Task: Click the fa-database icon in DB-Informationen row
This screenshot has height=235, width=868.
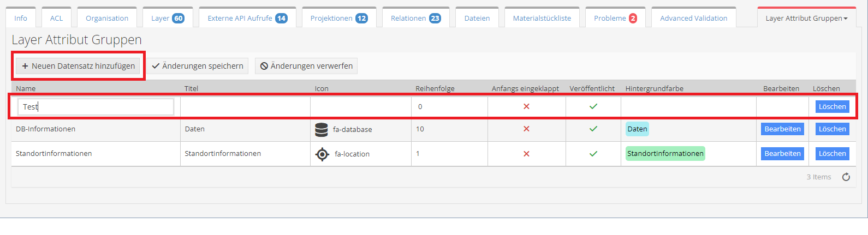Action: (x=322, y=130)
